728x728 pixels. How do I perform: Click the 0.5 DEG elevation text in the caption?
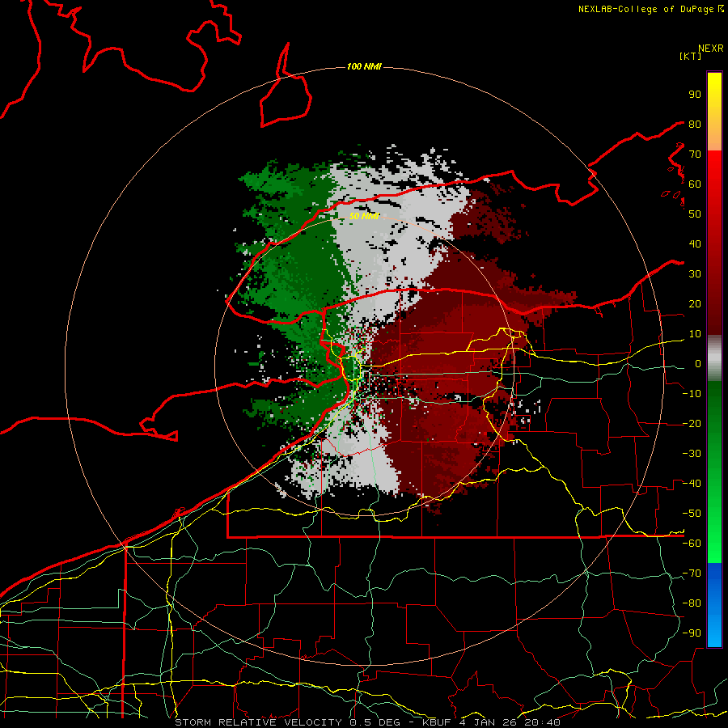tap(375, 722)
